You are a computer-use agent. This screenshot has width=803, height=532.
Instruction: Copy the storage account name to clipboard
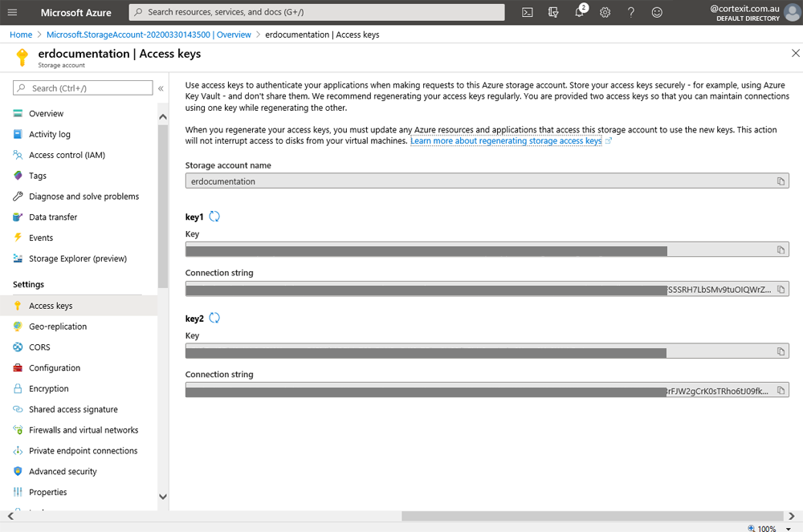tap(781, 181)
